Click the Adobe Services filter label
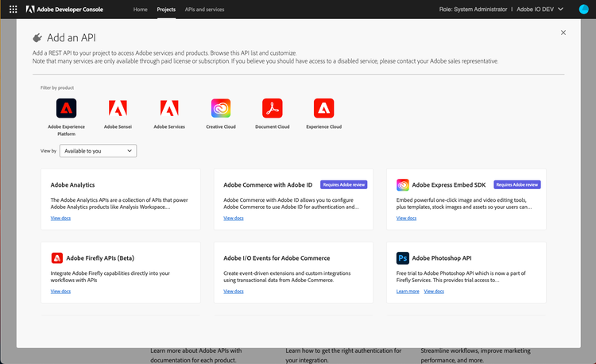This screenshot has height=364, width=596. (x=169, y=127)
